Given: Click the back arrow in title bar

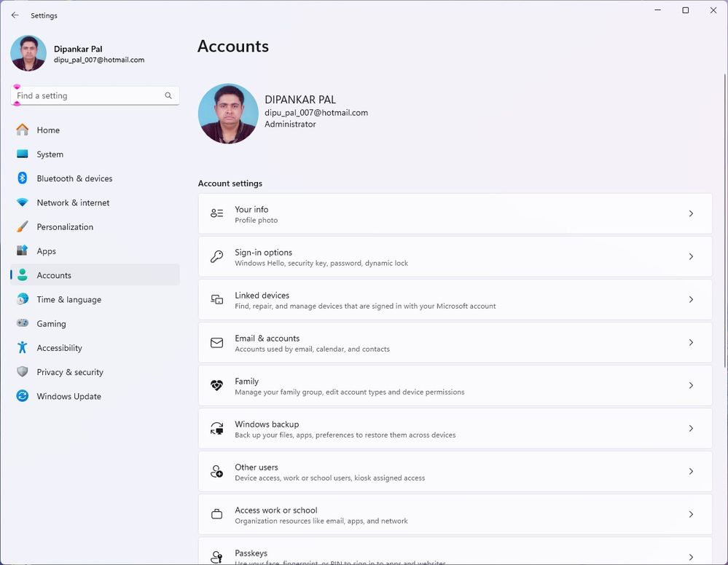Looking at the screenshot, I should click(15, 15).
